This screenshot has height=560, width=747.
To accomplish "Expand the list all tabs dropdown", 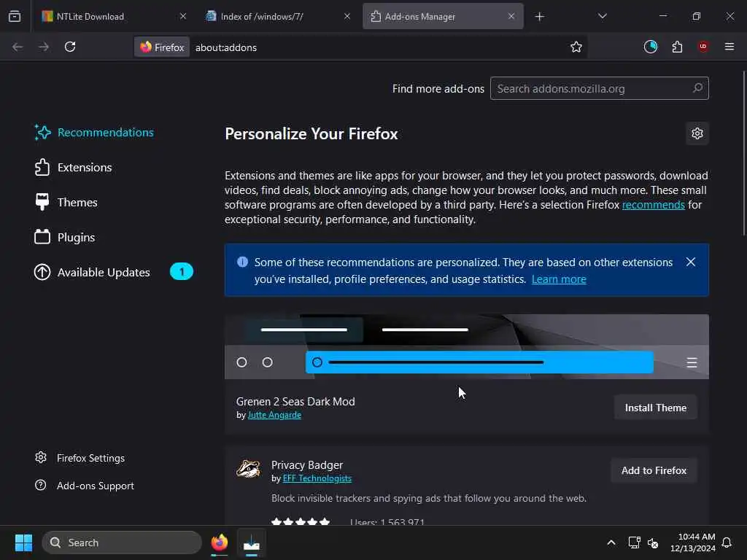I will [x=602, y=16].
